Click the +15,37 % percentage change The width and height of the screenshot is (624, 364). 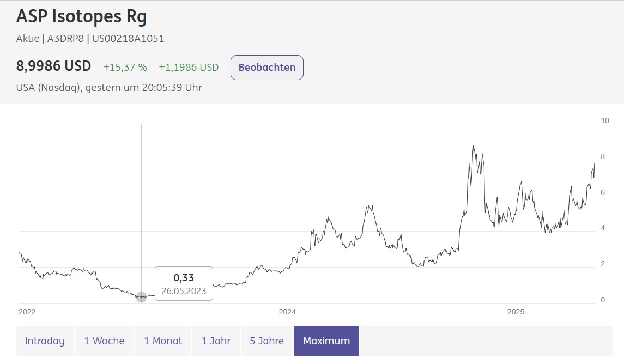click(125, 68)
